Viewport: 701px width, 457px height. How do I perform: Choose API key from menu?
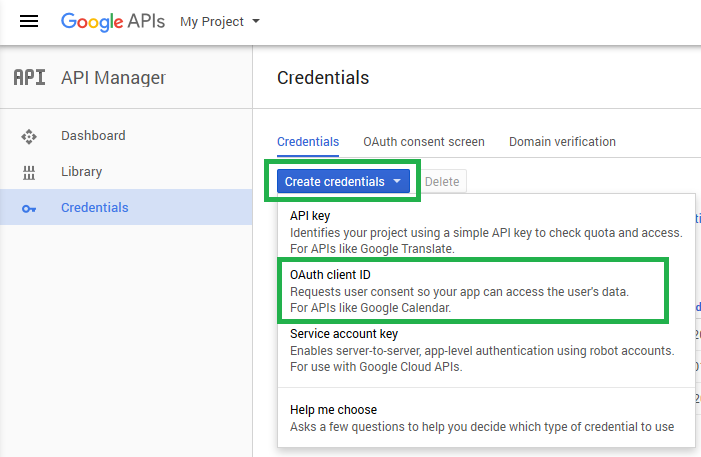click(486, 232)
